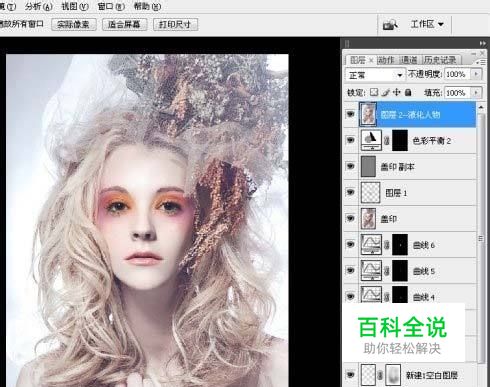The height and width of the screenshot is (387, 490).
Task: Open the 工作区 workspace dropdown
Action: 427,24
